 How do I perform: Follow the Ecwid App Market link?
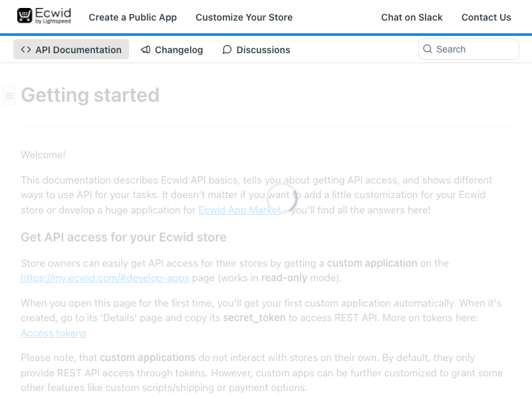pyautogui.click(x=239, y=210)
